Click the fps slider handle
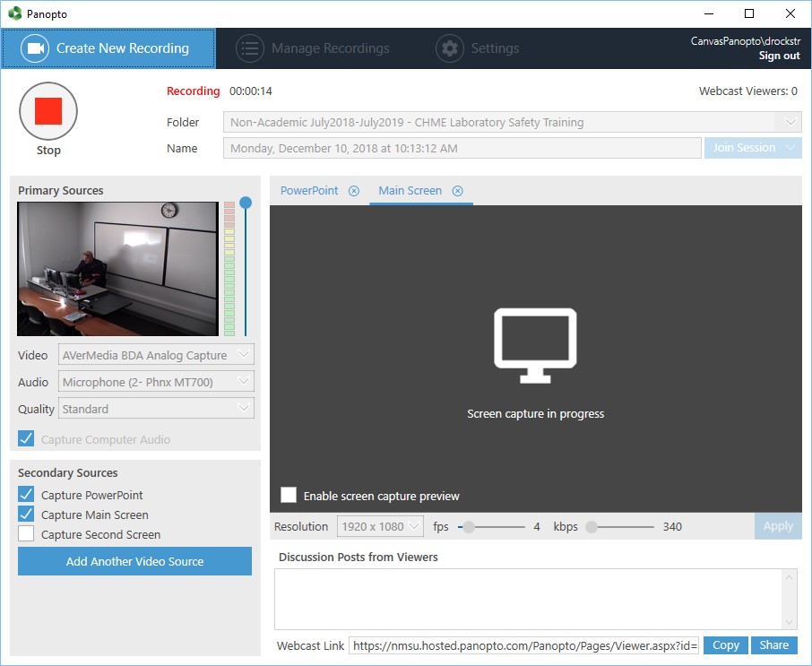Viewport: 812px width, 666px height. (468, 527)
